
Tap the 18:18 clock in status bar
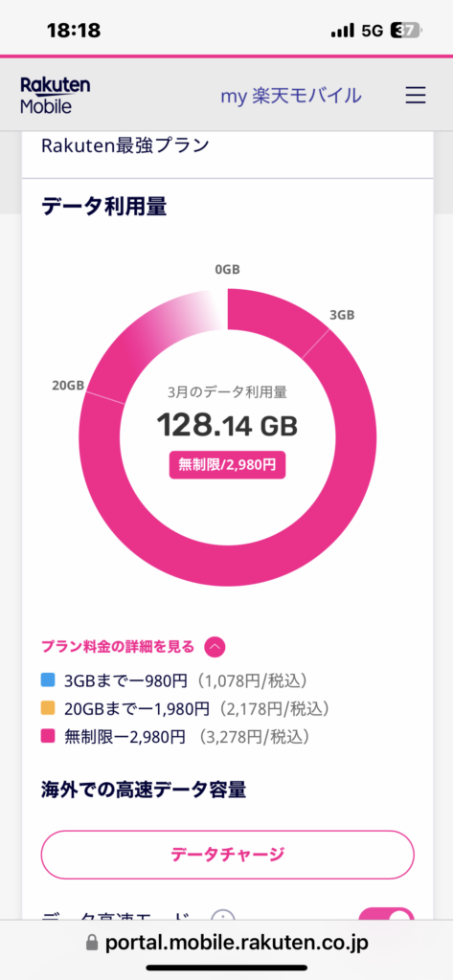pos(74,30)
